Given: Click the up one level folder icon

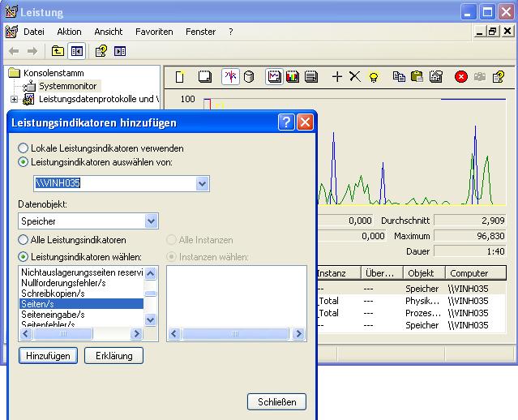Looking at the screenshot, I should [58, 51].
